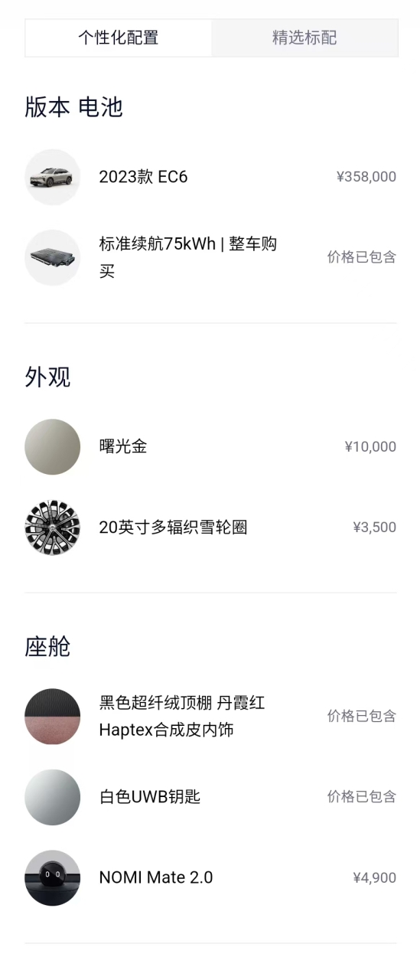Tap the ¥358,000 price of EC6
This screenshot has height=980, width=420.
(366, 177)
